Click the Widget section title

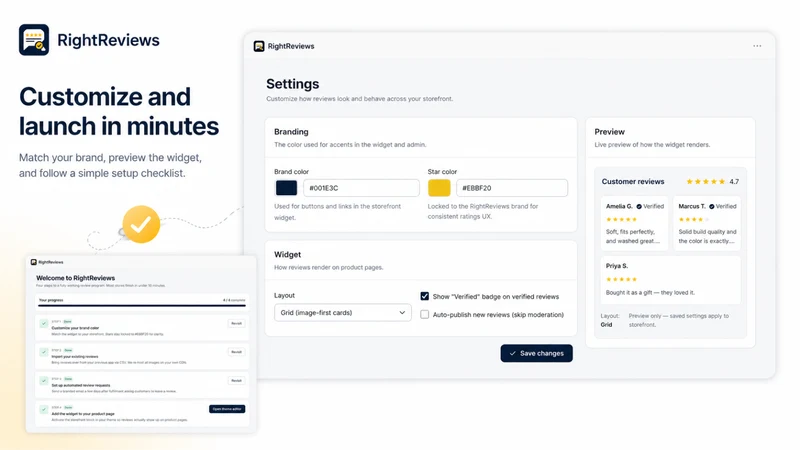point(287,255)
